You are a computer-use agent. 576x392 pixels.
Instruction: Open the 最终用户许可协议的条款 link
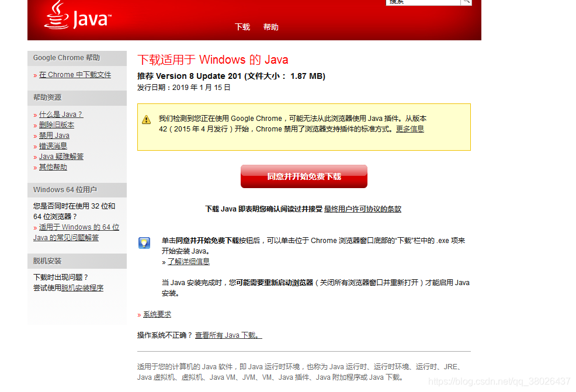pos(363,209)
